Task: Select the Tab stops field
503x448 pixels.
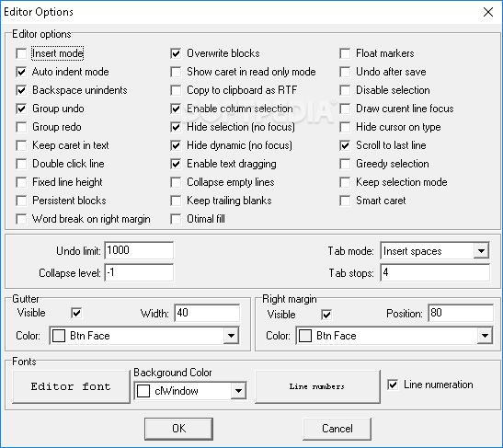Action: [x=435, y=272]
